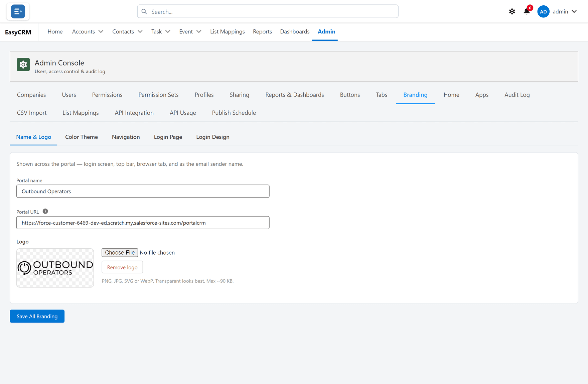
Task: Switch to the Companies tab
Action: [x=31, y=95]
